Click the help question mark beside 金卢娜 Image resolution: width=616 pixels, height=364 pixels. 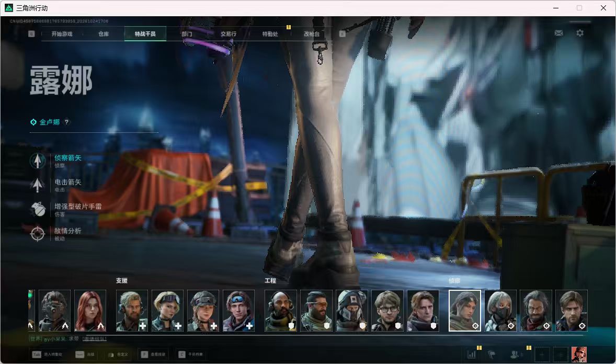[67, 122]
